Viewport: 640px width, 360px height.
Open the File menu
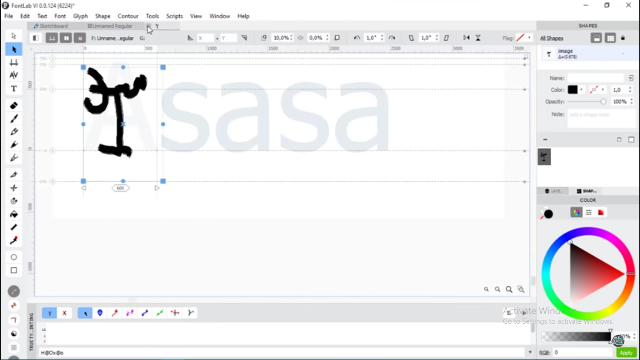tap(9, 16)
